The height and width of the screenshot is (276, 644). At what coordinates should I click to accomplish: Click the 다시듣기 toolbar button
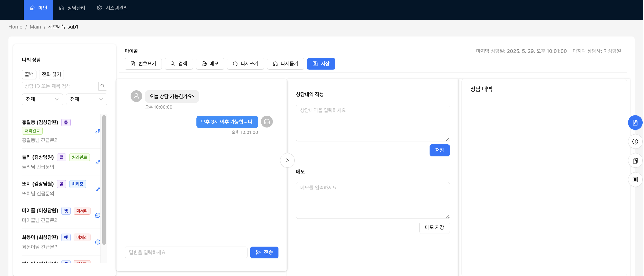(285, 64)
